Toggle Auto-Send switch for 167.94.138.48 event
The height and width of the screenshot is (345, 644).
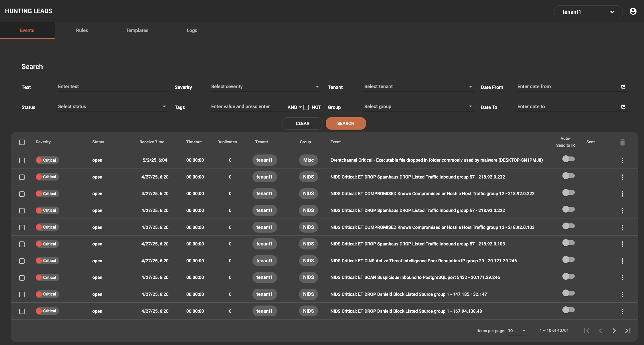pos(568,310)
